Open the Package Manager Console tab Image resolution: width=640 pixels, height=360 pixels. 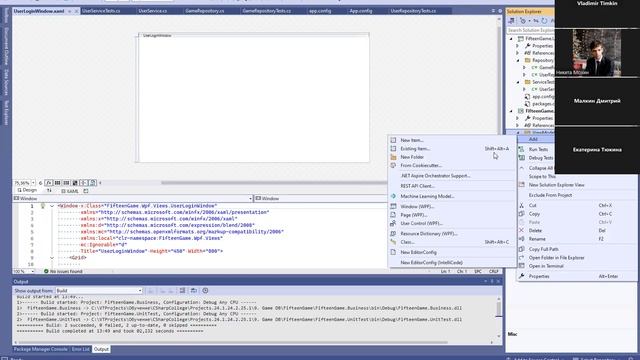click(x=40, y=349)
